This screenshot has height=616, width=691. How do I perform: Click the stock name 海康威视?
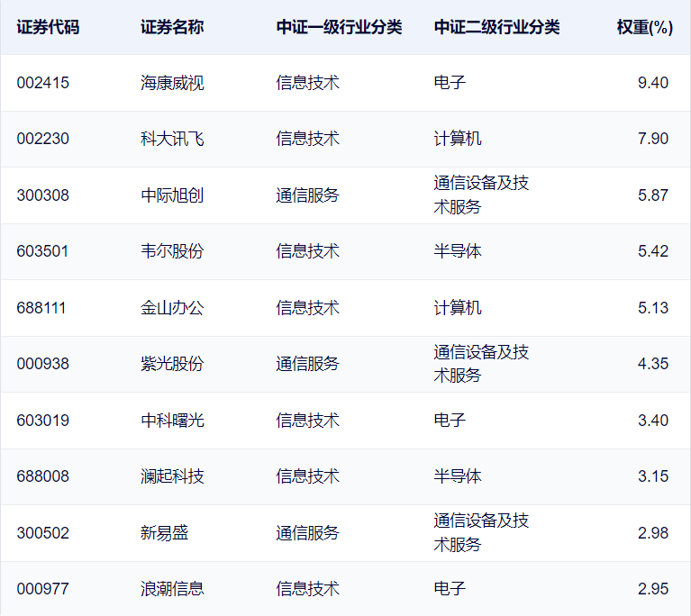(172, 83)
